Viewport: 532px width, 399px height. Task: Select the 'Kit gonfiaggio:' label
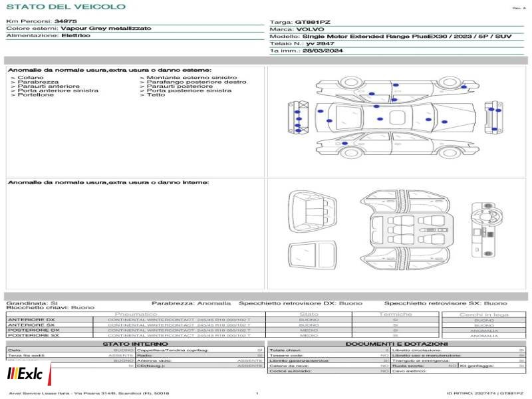[477, 366]
